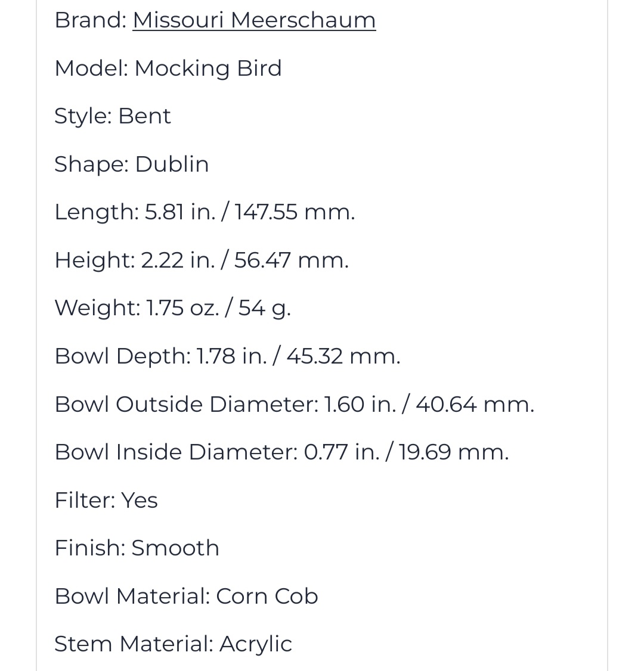Click the "Yes" filter value
This screenshot has width=644, height=671.
pos(140,501)
